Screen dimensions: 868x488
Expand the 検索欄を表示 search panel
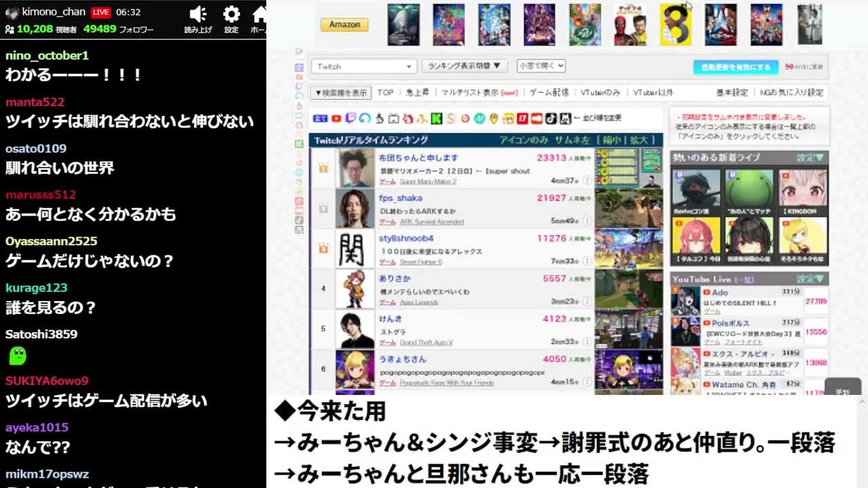(x=340, y=92)
